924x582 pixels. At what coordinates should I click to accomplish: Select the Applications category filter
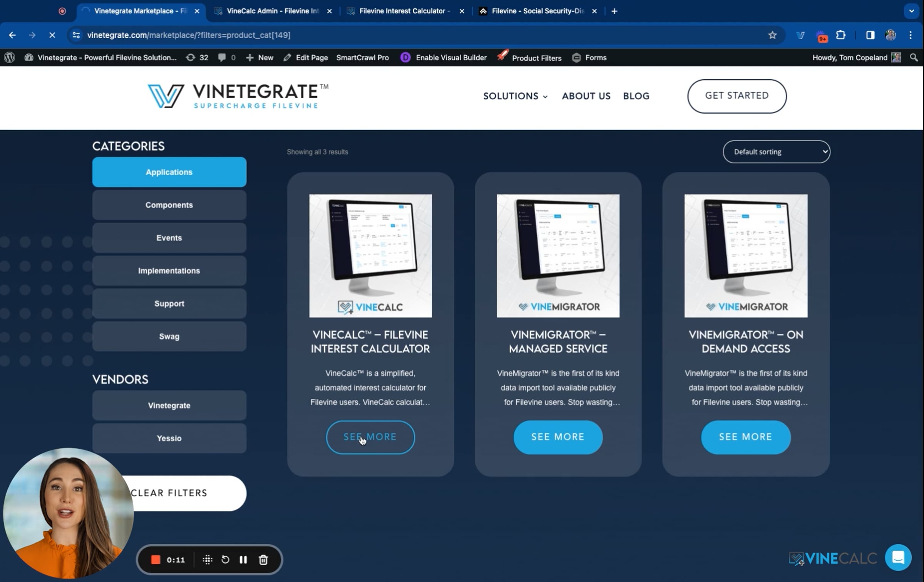169,172
